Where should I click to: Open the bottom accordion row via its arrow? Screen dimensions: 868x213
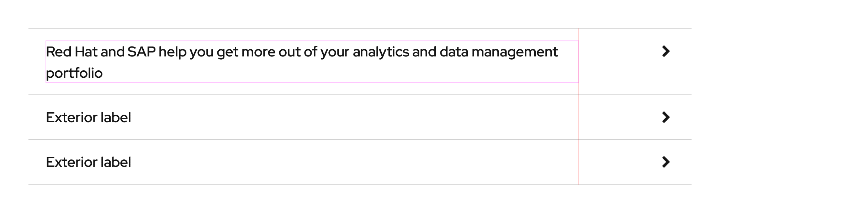tap(666, 162)
